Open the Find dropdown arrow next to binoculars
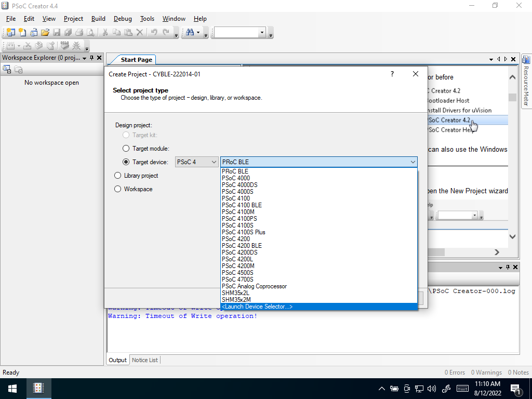532x399 pixels. [x=198, y=33]
